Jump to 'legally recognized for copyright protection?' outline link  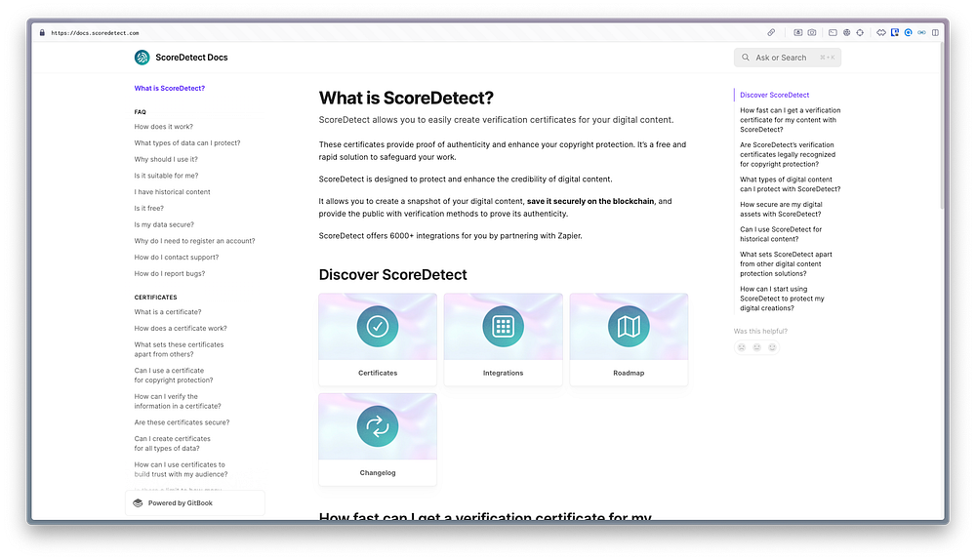point(788,154)
